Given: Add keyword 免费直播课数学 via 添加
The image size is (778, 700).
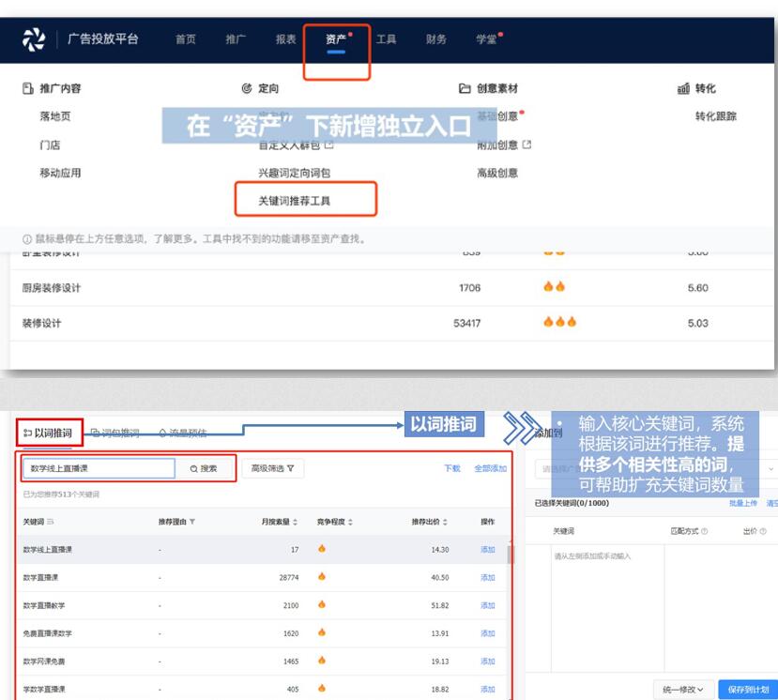Looking at the screenshot, I should (488, 633).
